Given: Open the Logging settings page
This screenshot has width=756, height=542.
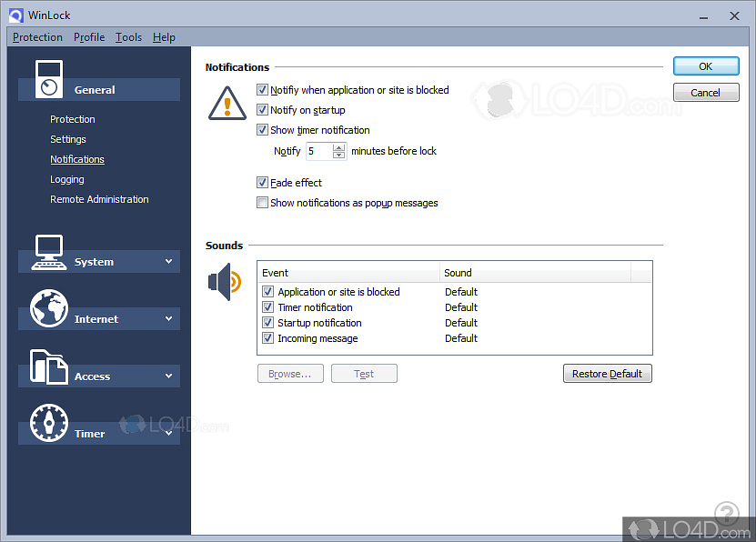Looking at the screenshot, I should [67, 179].
